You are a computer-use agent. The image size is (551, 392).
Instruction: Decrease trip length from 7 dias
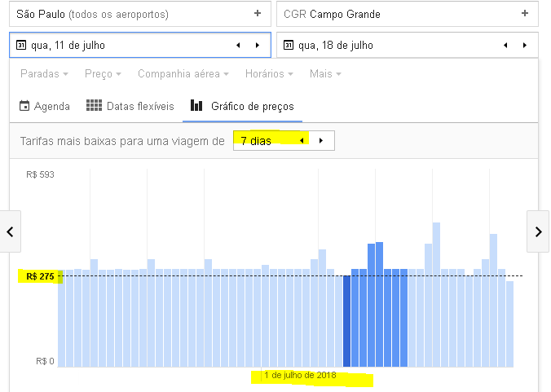pyautogui.click(x=302, y=141)
